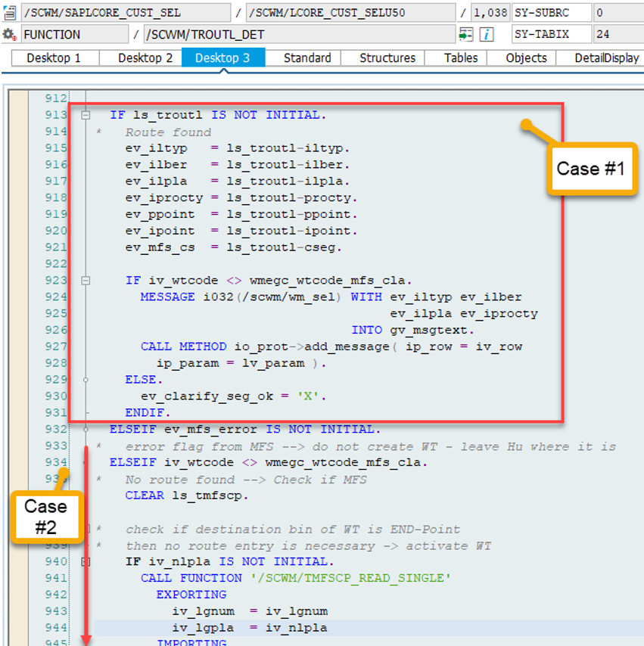The height and width of the screenshot is (646, 644).
Task: Click the 'check if destination bin' comment
Action: (292, 529)
